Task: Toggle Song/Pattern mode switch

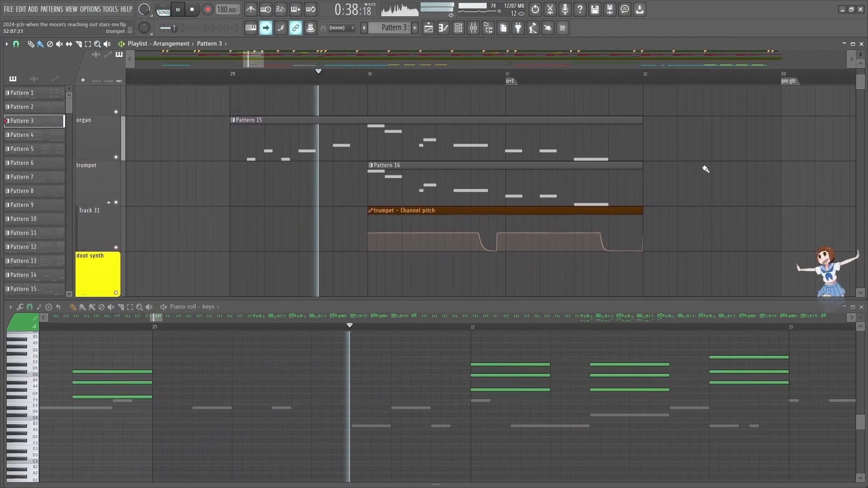Action: click(x=163, y=9)
